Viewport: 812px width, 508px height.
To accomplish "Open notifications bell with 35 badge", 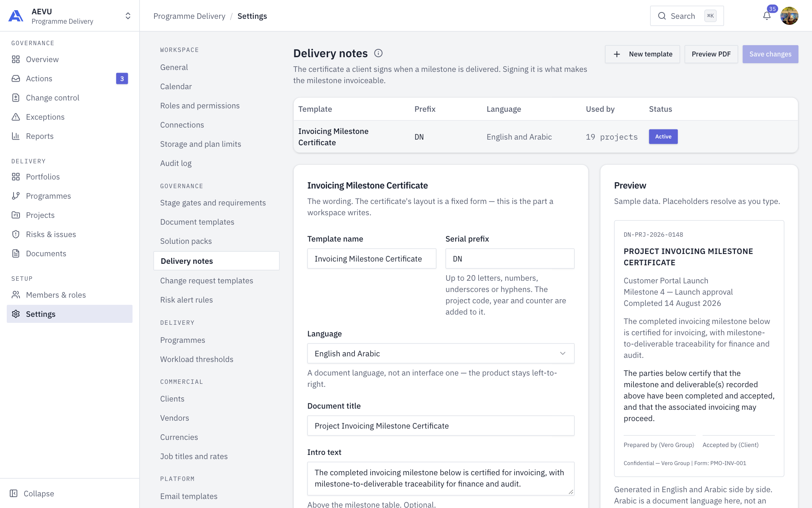I will [767, 16].
